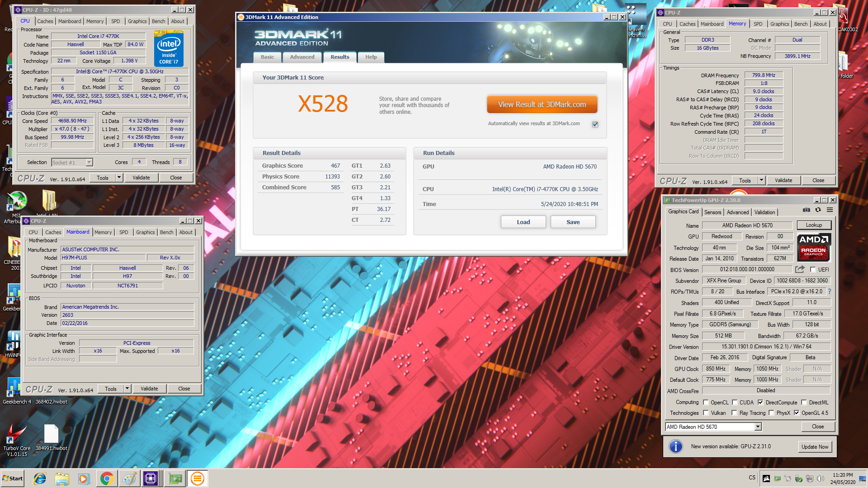Click Validate in the CPU-Z mainboard window
This screenshot has width=868, height=488.
pyautogui.click(x=149, y=389)
